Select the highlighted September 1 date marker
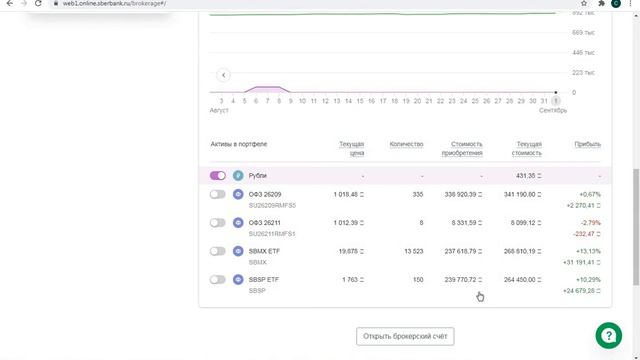Screen dimensions: 640x360 pyautogui.click(x=555, y=101)
